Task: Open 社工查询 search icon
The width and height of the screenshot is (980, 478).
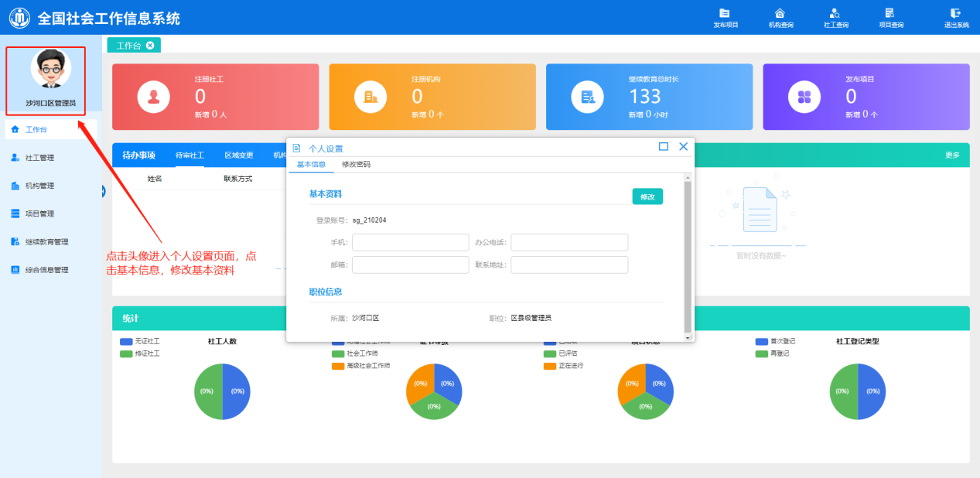Action: click(x=835, y=13)
